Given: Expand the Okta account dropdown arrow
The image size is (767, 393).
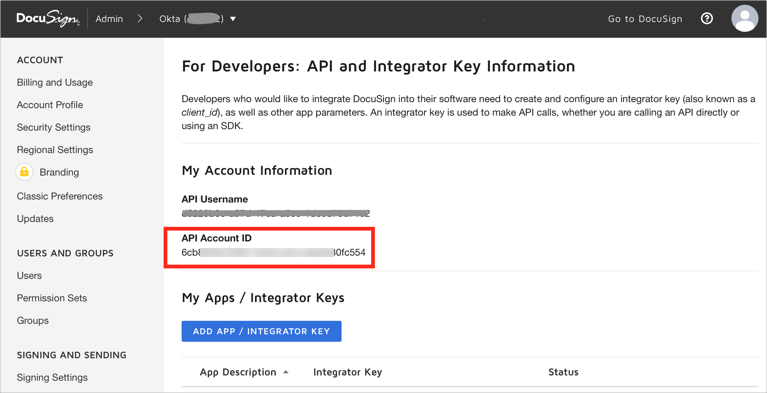Looking at the screenshot, I should tap(233, 19).
